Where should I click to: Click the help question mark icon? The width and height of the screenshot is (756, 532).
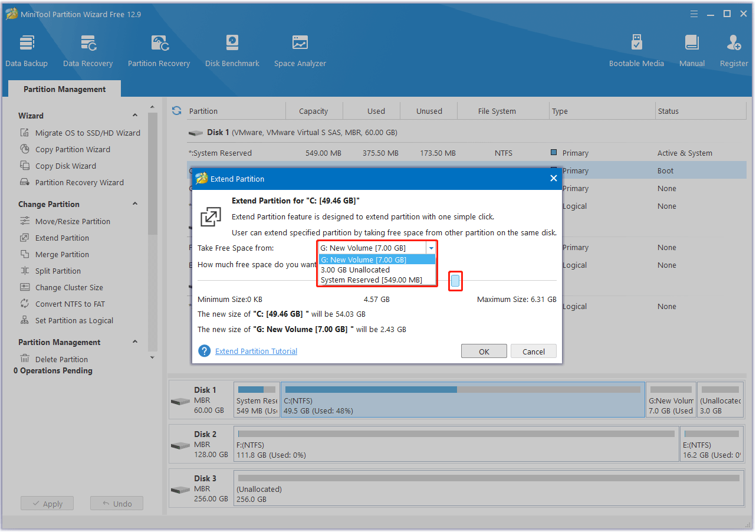click(x=205, y=351)
